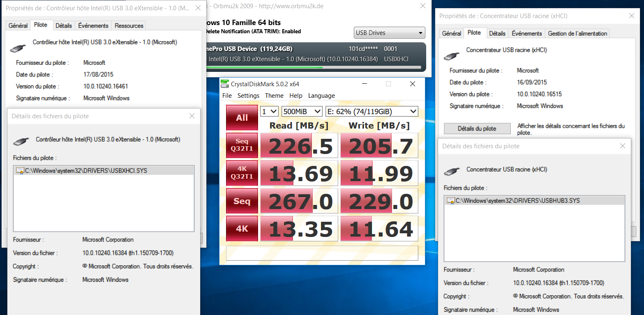
Task: Switch to Détails tab in Contrôleur hôte properties
Action: pos(64,25)
